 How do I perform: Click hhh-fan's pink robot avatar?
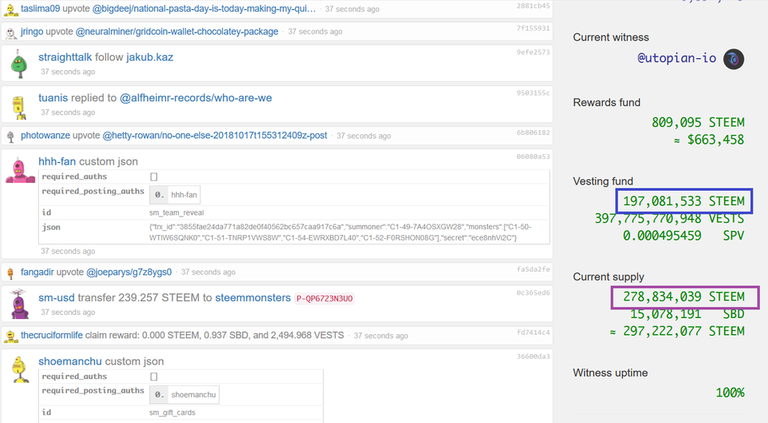point(20,171)
